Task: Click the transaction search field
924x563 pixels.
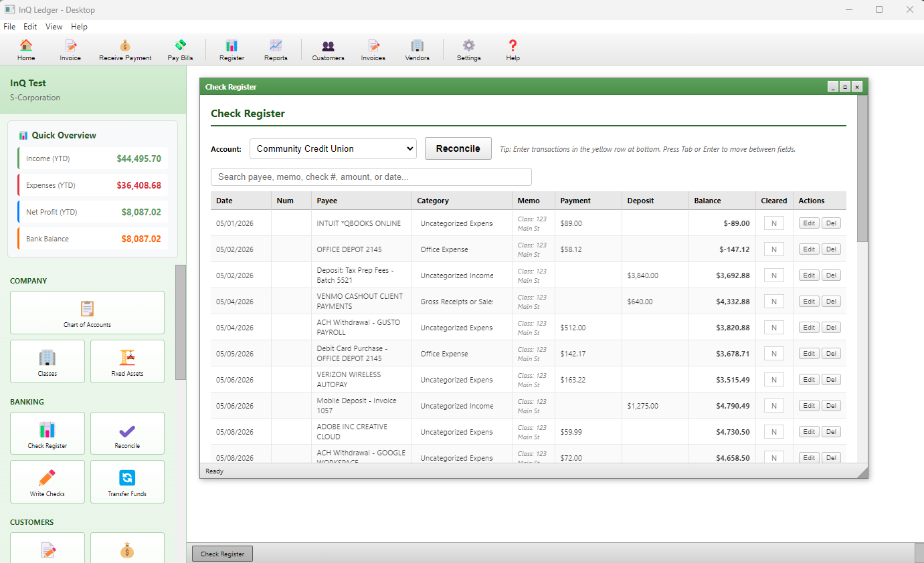Action: [371, 177]
